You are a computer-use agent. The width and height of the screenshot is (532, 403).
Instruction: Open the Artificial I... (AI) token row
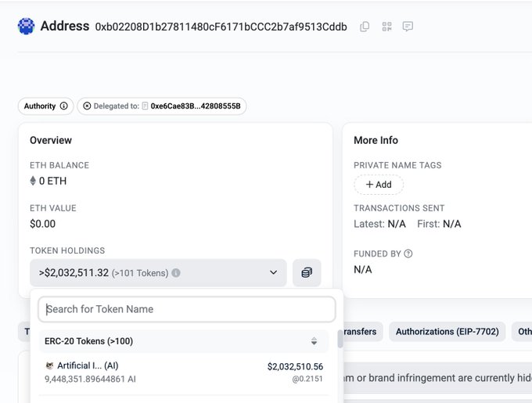coord(184,372)
